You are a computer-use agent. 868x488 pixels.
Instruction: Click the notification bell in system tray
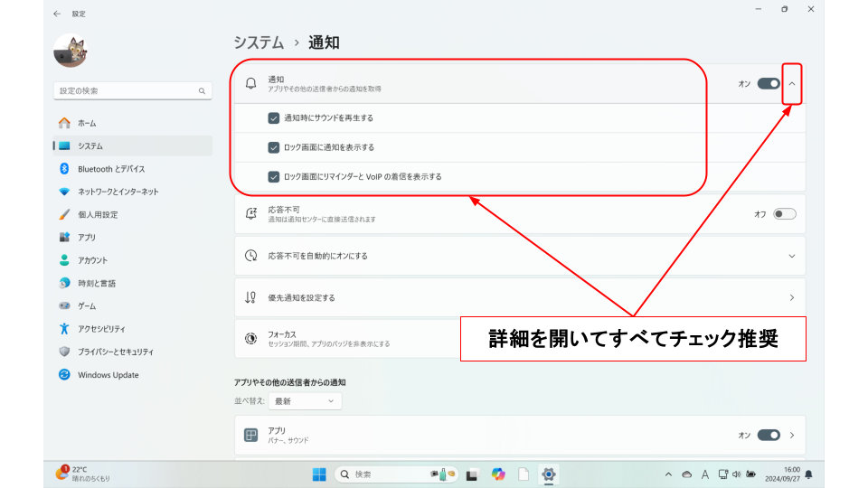tap(808, 474)
